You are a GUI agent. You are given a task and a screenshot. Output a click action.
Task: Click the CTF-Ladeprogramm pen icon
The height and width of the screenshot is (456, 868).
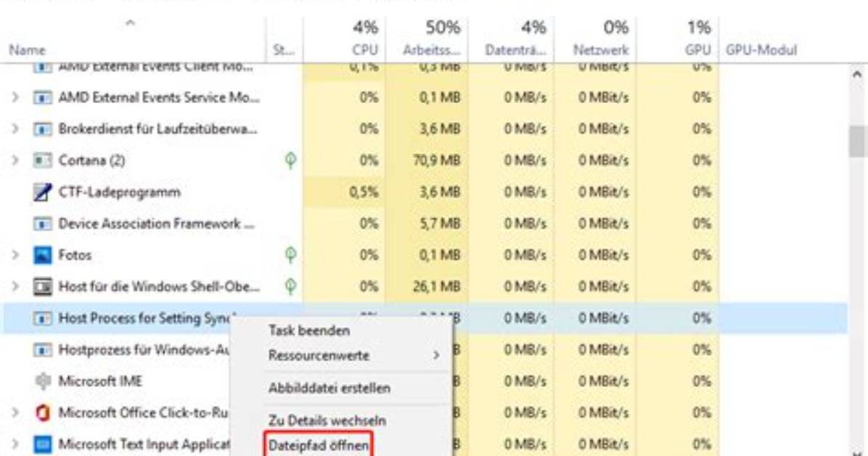point(43,192)
